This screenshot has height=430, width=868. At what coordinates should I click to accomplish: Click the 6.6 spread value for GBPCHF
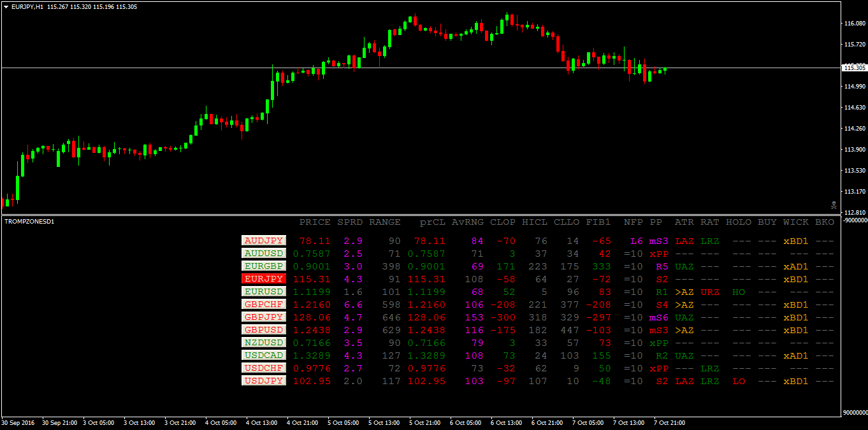point(353,305)
